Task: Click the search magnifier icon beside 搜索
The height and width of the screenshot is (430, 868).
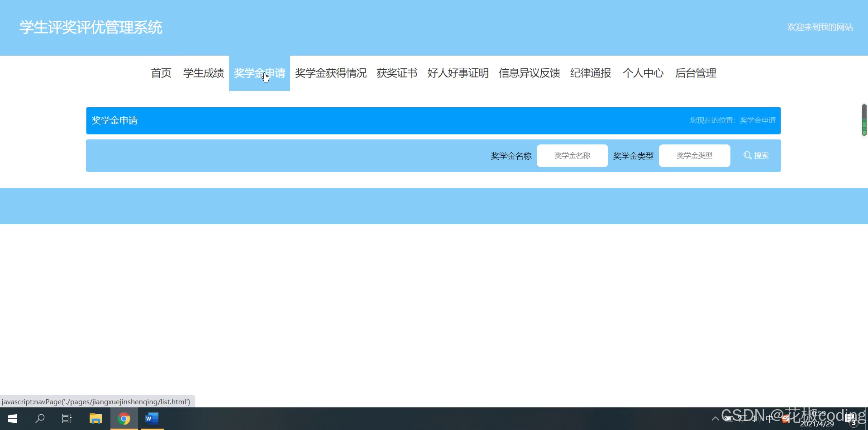Action: [747, 155]
